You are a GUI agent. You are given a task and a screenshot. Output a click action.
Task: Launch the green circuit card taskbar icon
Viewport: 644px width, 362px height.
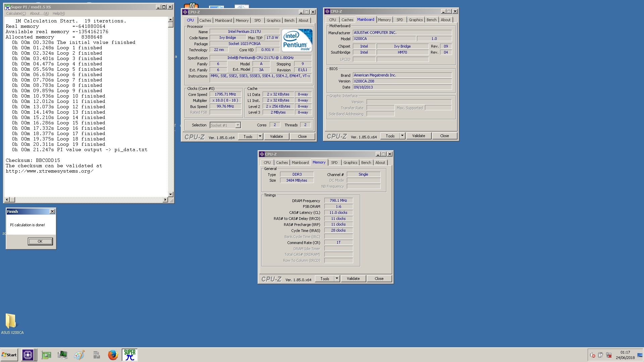46,355
